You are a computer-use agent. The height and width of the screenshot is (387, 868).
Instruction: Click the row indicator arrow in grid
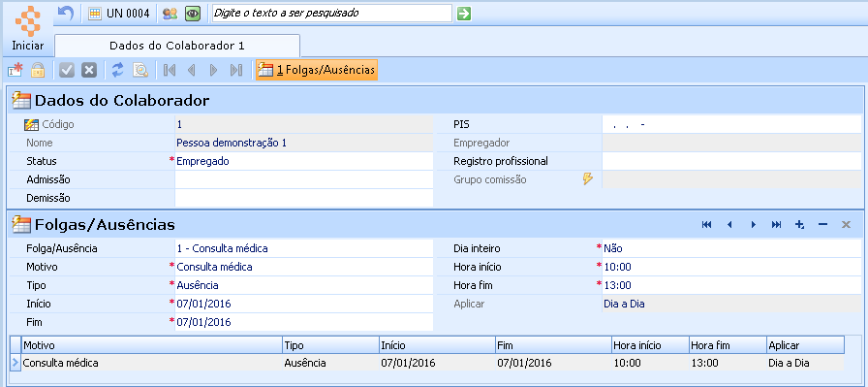click(15, 363)
